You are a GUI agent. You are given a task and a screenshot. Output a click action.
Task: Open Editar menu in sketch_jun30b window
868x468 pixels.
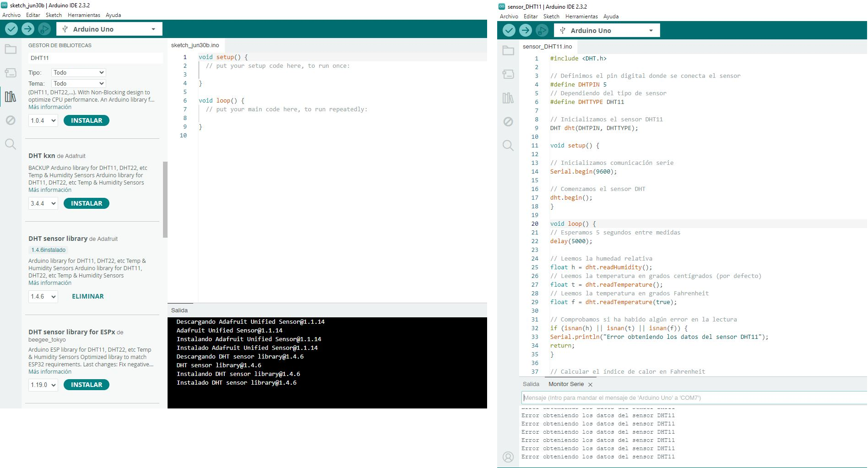pos(33,15)
